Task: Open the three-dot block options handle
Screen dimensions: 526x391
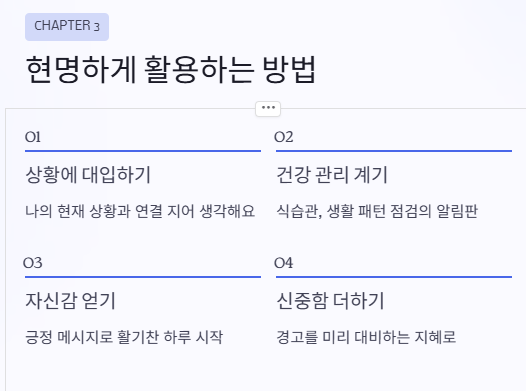Action: coord(268,109)
